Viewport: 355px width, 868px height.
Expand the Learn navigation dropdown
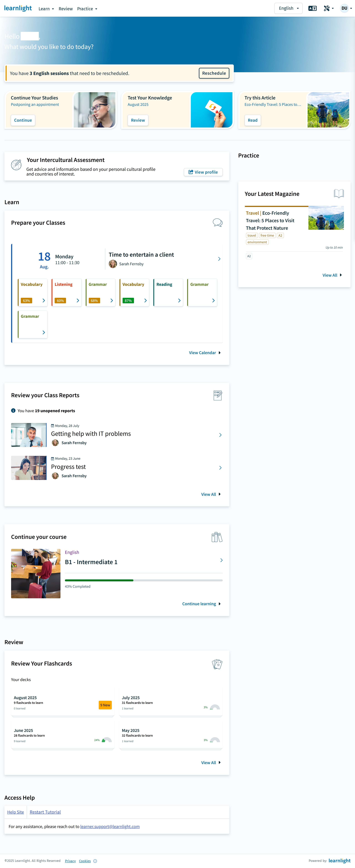click(46, 9)
